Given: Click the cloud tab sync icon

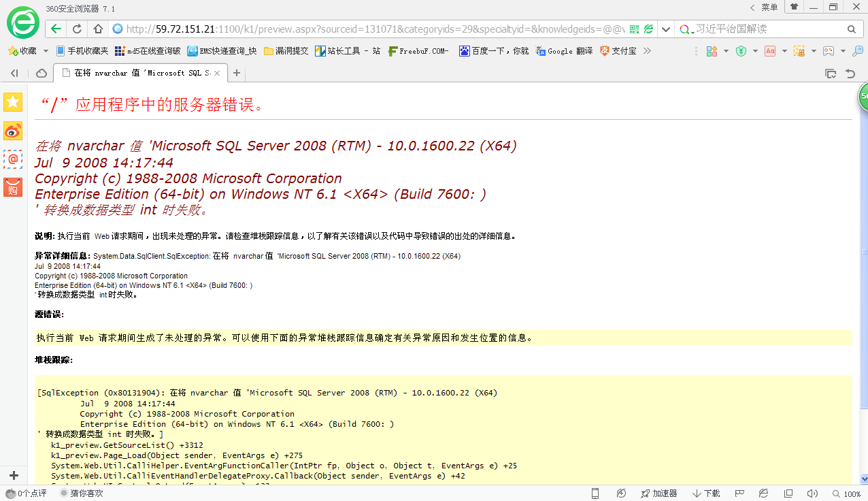Looking at the screenshot, I should pyautogui.click(x=41, y=73).
